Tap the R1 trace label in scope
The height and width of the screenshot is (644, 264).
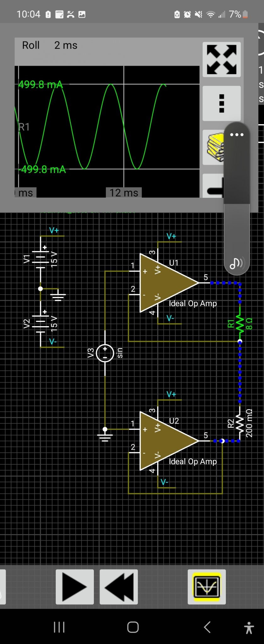click(x=24, y=127)
